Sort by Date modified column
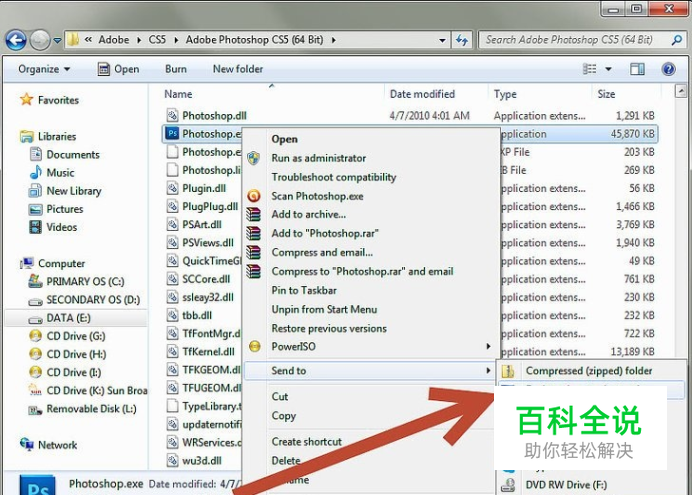 pyautogui.click(x=422, y=94)
